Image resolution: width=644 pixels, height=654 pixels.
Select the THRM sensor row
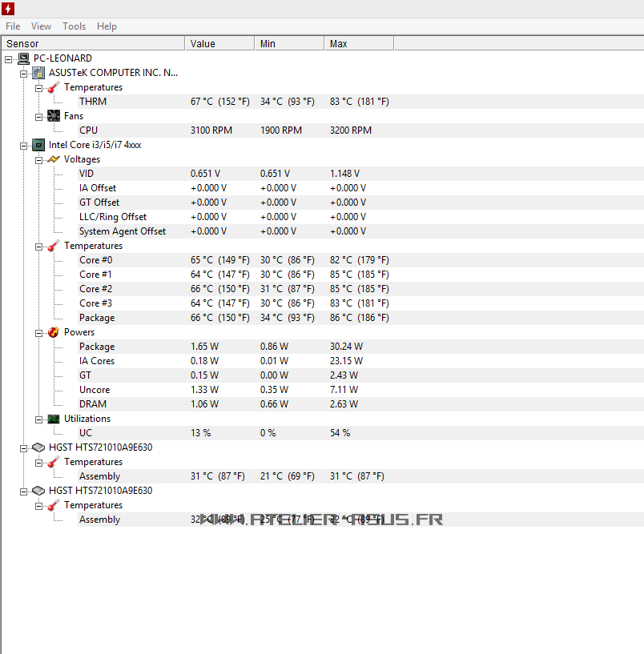(x=92, y=102)
